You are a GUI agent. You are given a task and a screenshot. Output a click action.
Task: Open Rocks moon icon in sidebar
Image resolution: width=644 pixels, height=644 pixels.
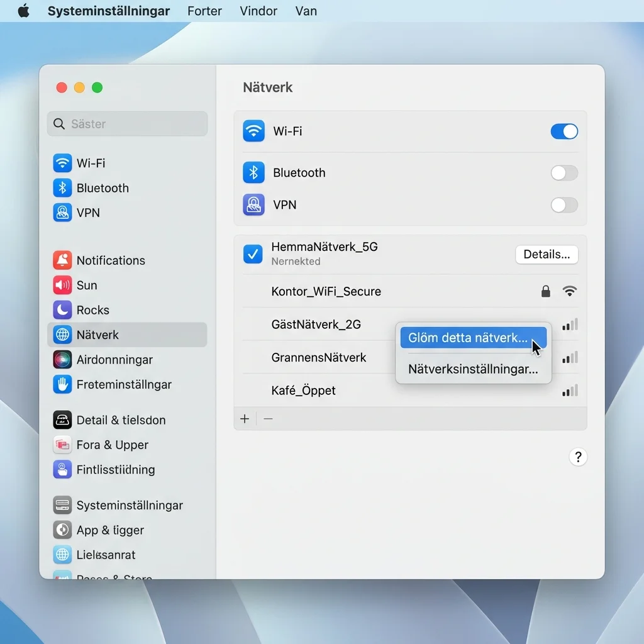pyautogui.click(x=62, y=309)
